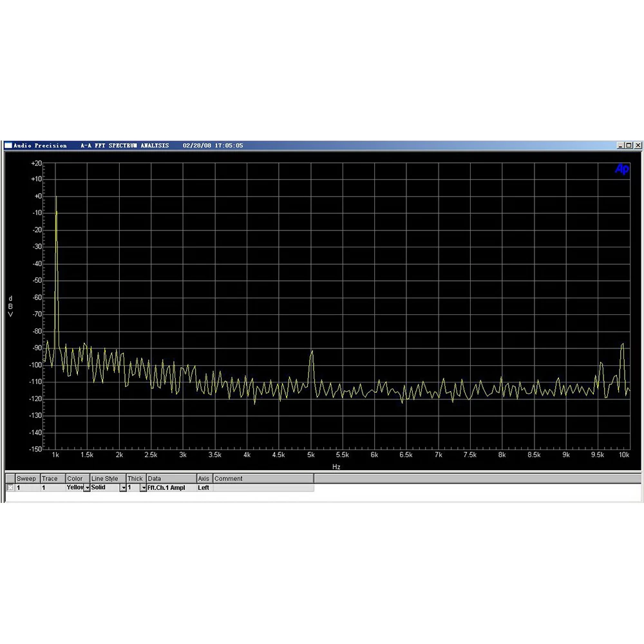Image resolution: width=644 pixels, height=644 pixels.
Task: Click the Trace value 1 cell
Action: point(53,488)
